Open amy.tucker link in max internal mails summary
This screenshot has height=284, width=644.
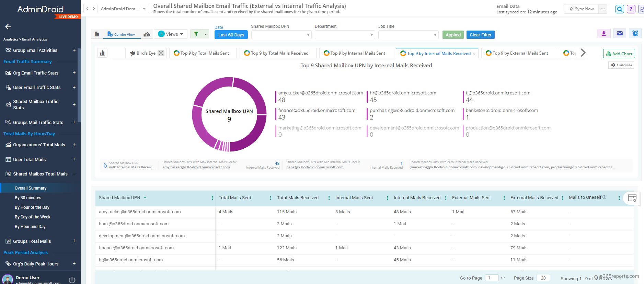click(x=196, y=167)
